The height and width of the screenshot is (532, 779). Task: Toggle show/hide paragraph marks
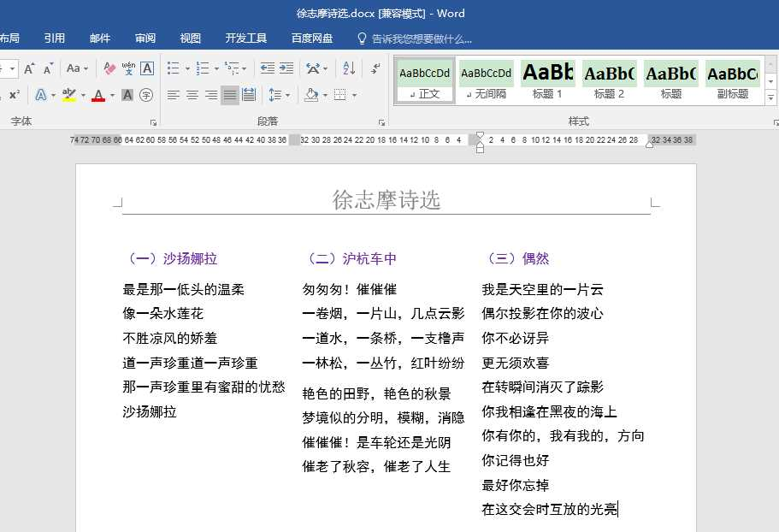375,68
